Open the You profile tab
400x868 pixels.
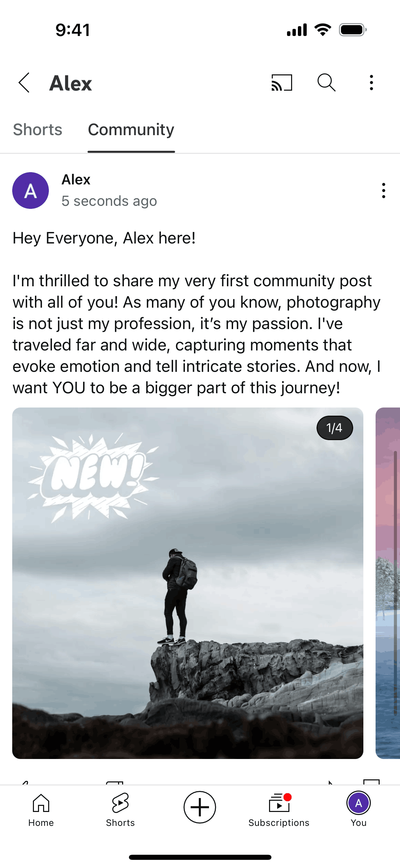359,810
